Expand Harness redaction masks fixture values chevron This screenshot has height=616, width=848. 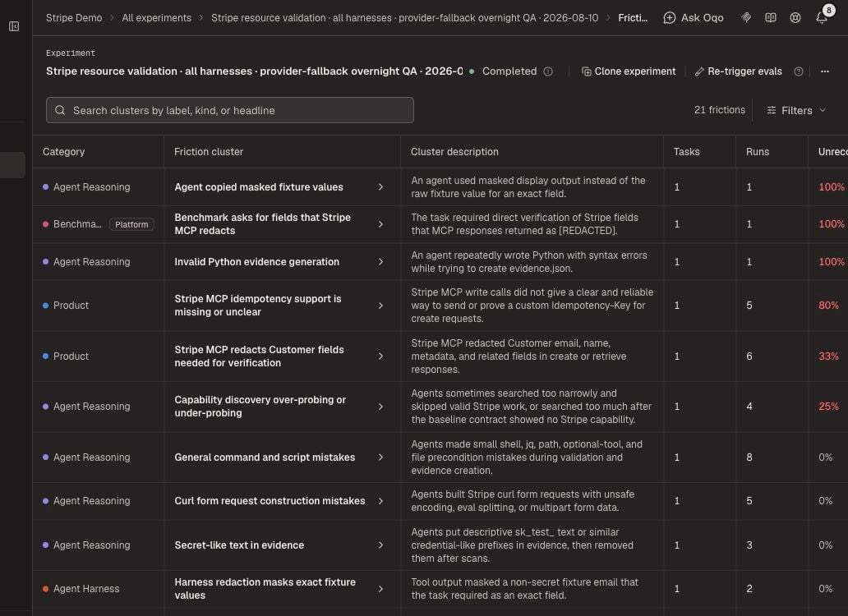pyautogui.click(x=380, y=589)
